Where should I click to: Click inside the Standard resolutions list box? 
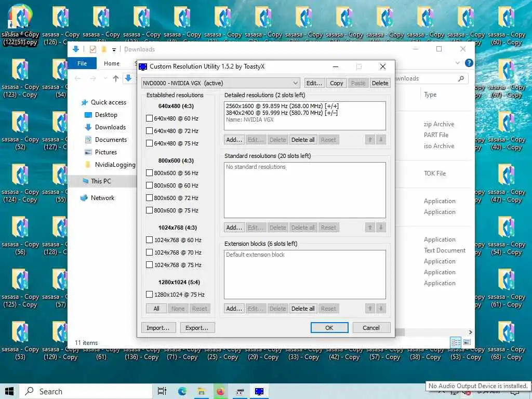pyautogui.click(x=304, y=190)
